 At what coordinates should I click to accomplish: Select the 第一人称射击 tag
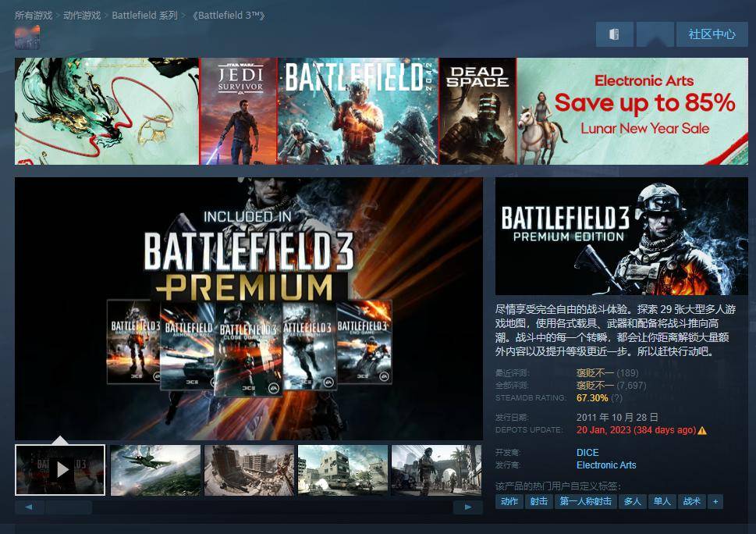585,501
